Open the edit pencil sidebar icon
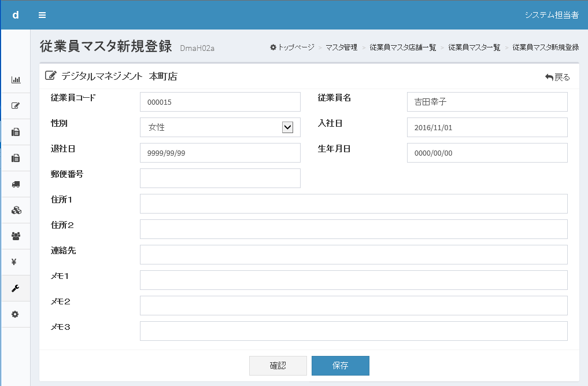This screenshot has width=588, height=386. [x=16, y=106]
